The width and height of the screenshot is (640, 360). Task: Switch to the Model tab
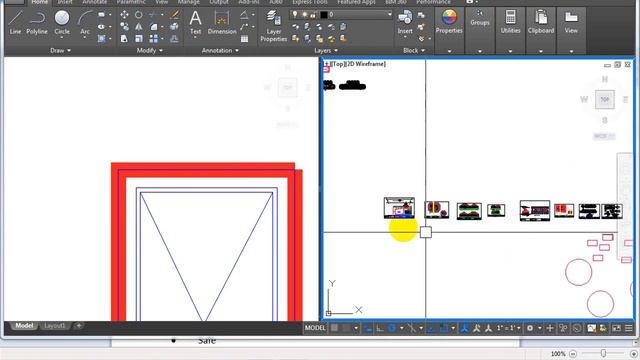pyautogui.click(x=24, y=325)
